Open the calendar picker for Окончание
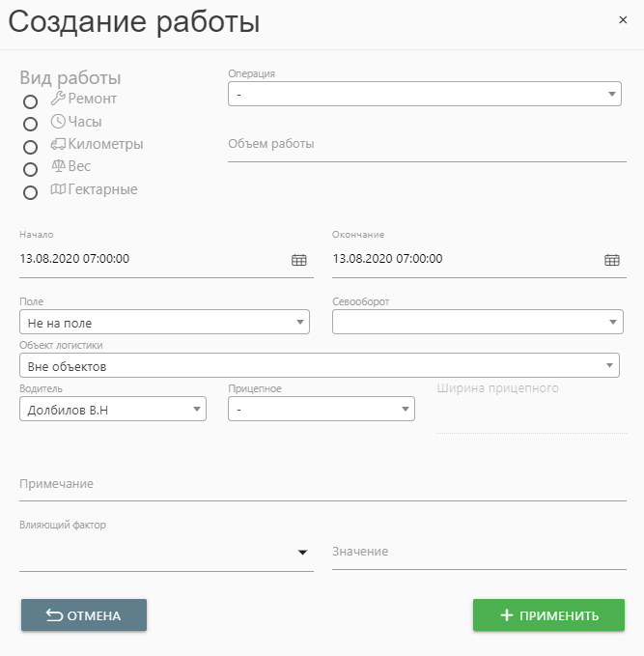This screenshot has height=656, width=644. [x=612, y=260]
